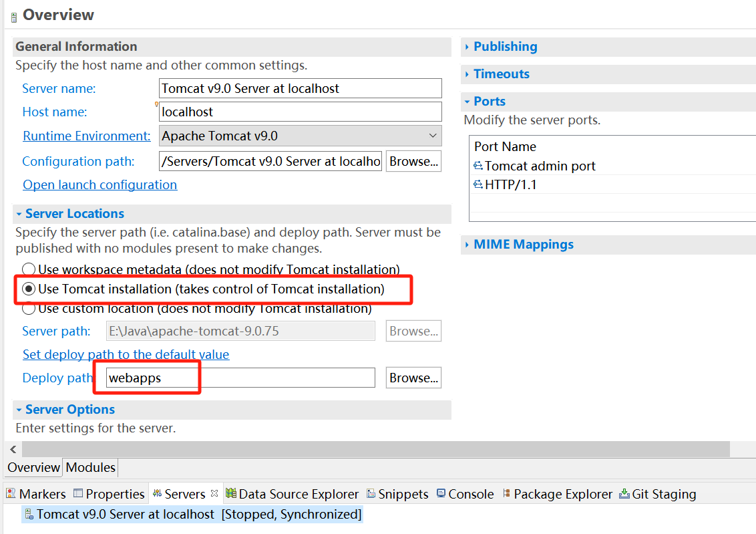Click the Package Explorer icon
The width and height of the screenshot is (756, 534).
click(506, 493)
